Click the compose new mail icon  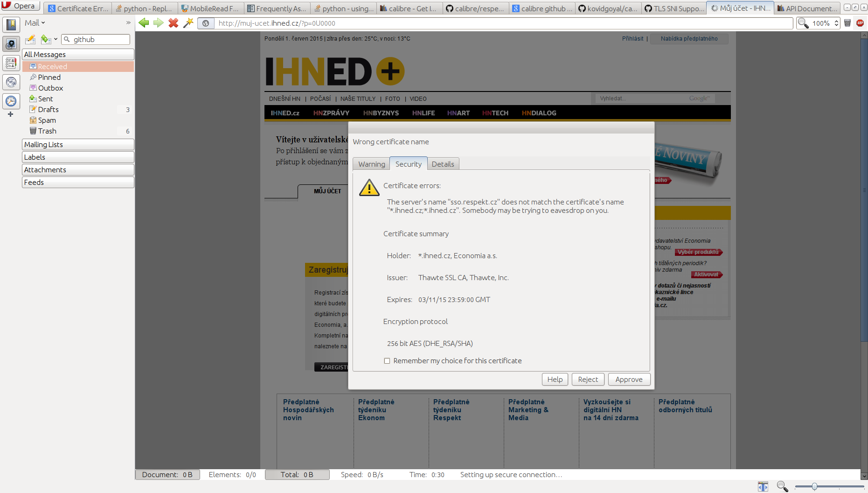point(30,40)
